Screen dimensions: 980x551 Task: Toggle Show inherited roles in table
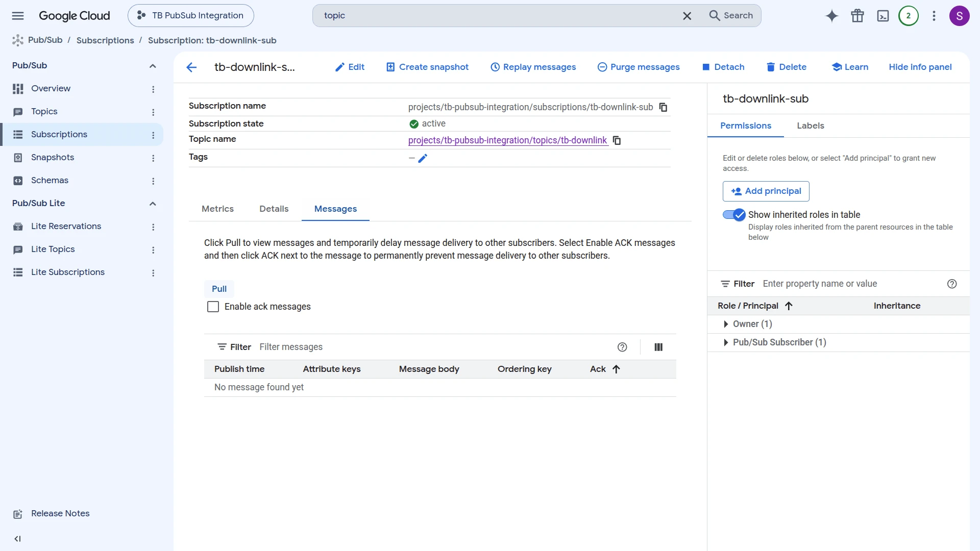[x=734, y=215]
